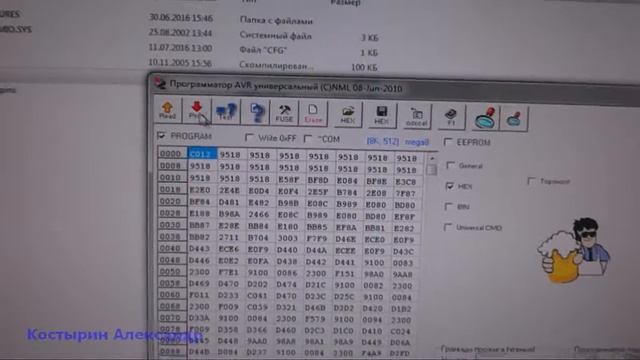Click the blue [8K, 512] memory size label
Image resolution: width=640 pixels, height=360 pixels.
point(383,141)
